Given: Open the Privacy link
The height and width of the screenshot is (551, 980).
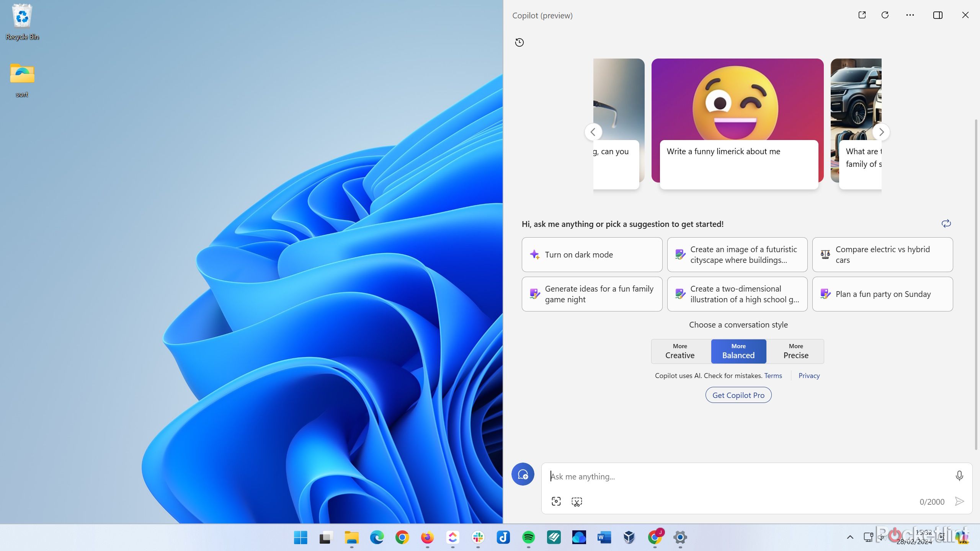Looking at the screenshot, I should coord(809,376).
